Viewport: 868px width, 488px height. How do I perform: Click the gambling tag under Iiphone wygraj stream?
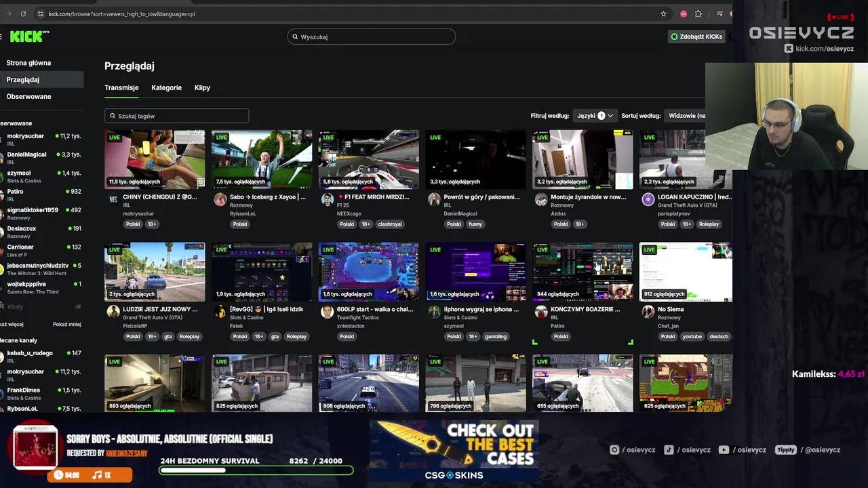[x=496, y=337]
